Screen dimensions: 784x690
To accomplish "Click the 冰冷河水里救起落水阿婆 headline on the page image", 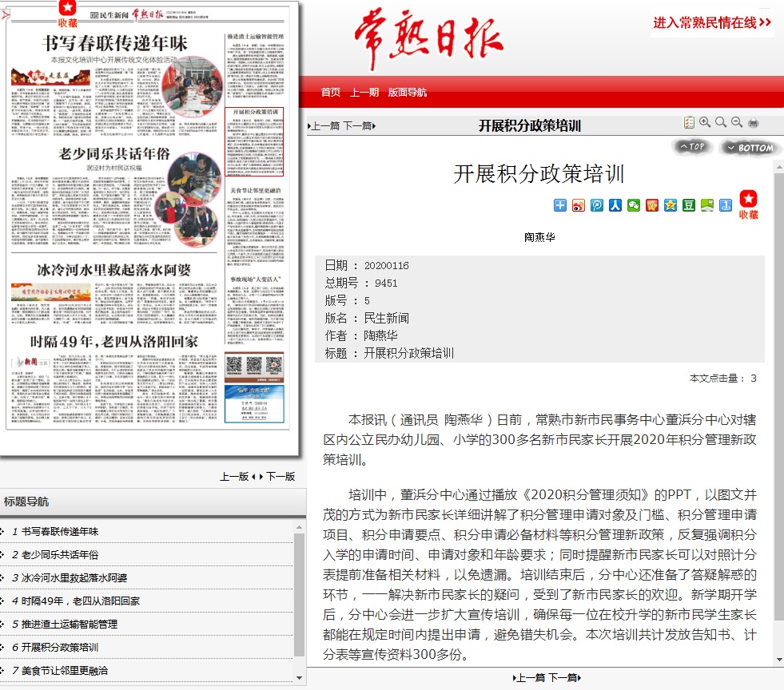I will point(114,270).
